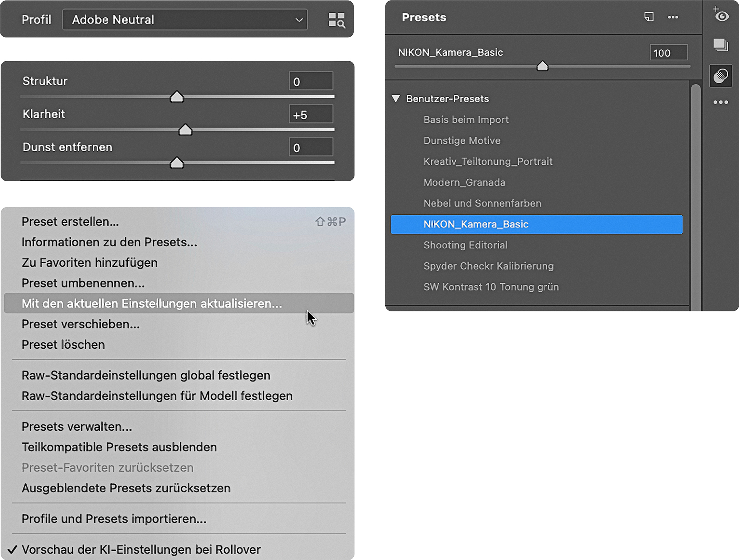Image resolution: width=739 pixels, height=560 pixels.
Task: Apply the Modern_Granada preset
Action: coord(464,182)
